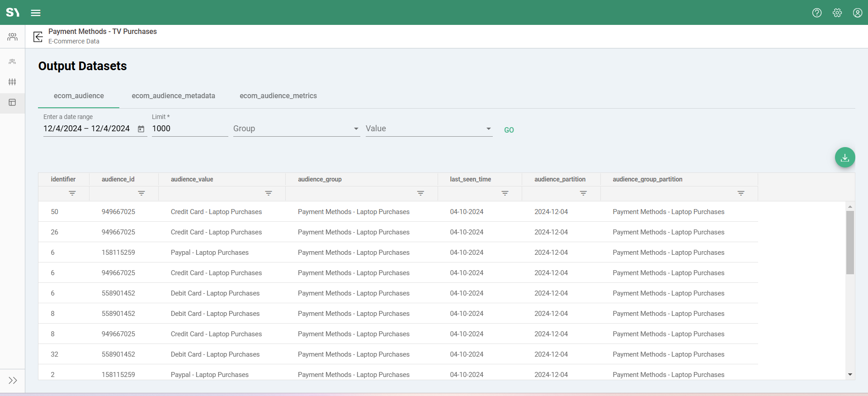Click the back arrow beside Payment Methods title
Screen dimensions: 868x396
[38, 37]
